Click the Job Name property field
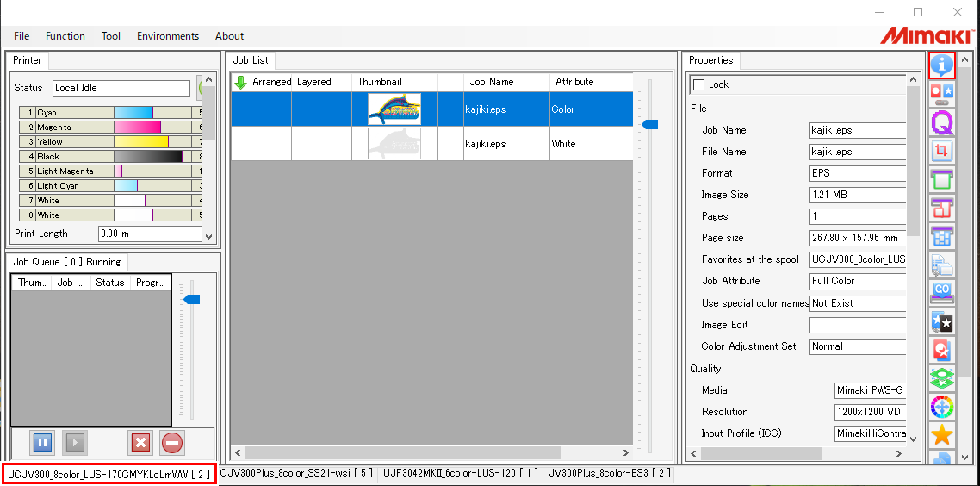The height and width of the screenshot is (486, 980). click(x=858, y=130)
